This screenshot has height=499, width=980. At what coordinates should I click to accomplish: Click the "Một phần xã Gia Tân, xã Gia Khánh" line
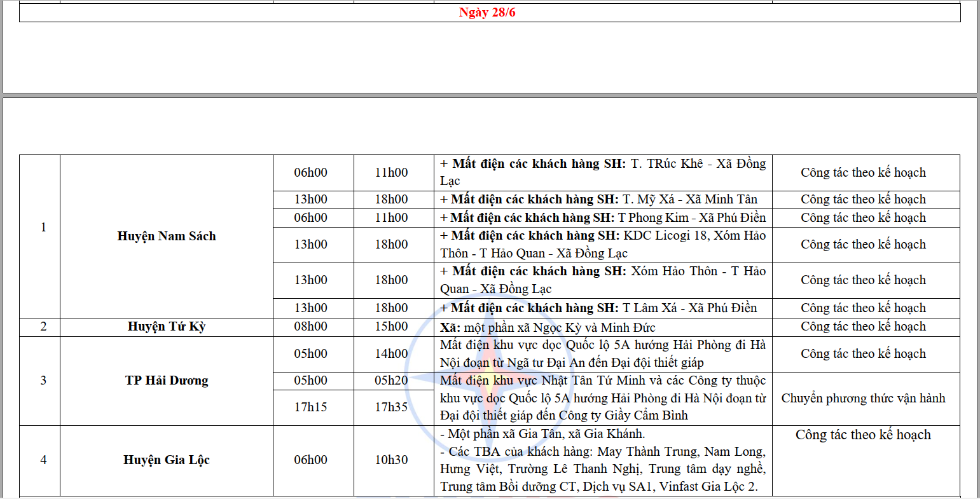(542, 434)
